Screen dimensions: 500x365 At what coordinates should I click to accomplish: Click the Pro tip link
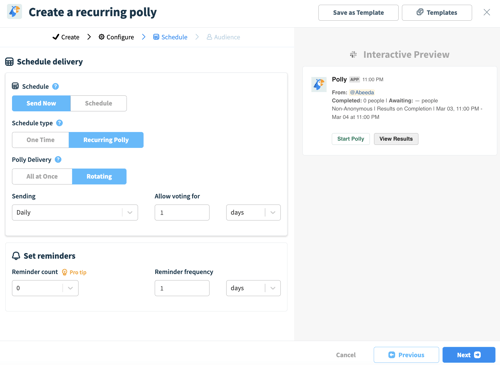coord(78,272)
